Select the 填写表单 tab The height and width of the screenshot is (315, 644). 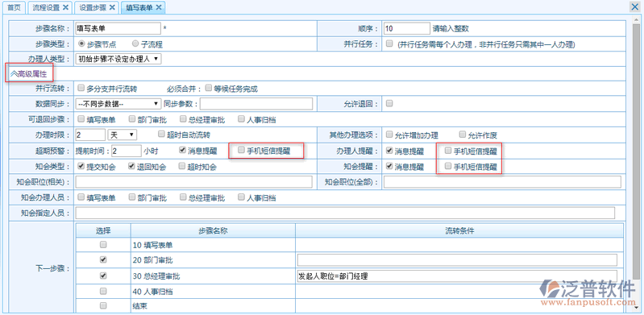(x=139, y=7)
